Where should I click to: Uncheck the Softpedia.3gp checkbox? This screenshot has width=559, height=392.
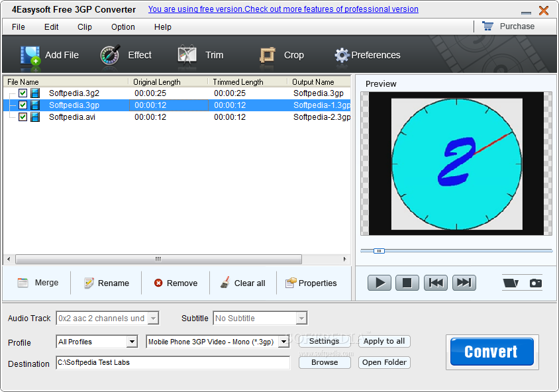(x=23, y=105)
